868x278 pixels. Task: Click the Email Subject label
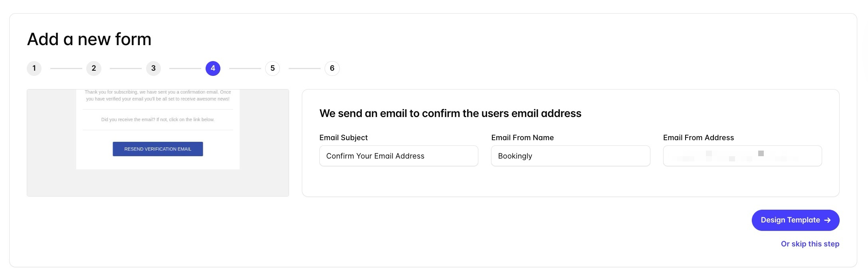pos(343,137)
